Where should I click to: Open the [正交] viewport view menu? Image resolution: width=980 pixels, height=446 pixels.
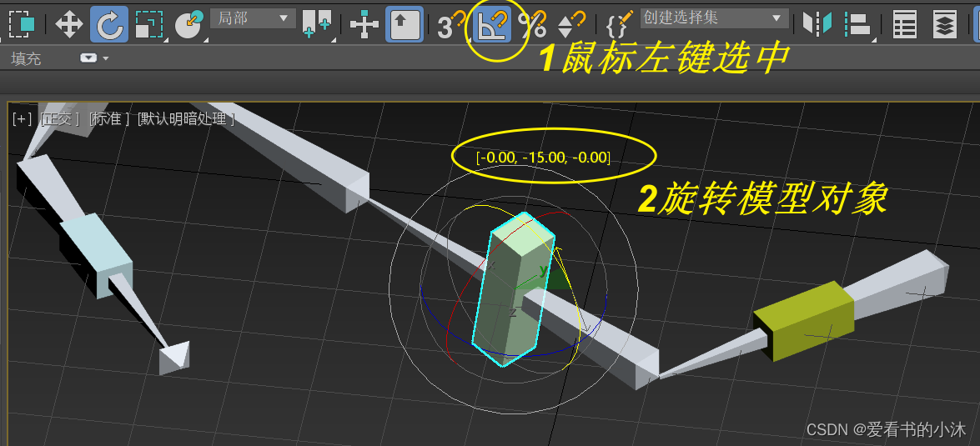pos(58,118)
